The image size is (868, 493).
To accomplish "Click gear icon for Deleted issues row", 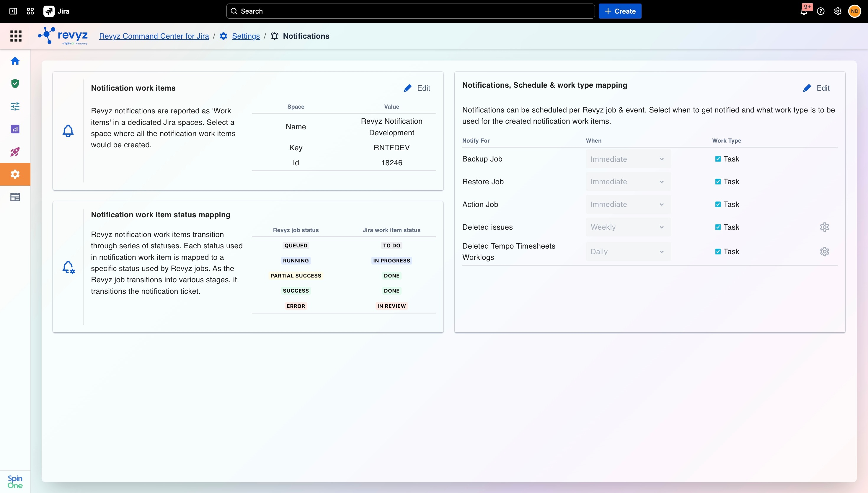I will tap(824, 227).
